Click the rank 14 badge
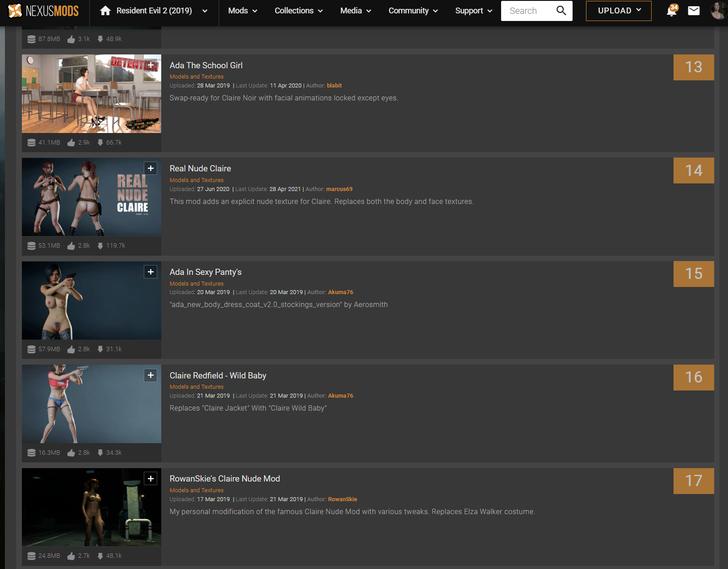This screenshot has width=728, height=569. [694, 170]
